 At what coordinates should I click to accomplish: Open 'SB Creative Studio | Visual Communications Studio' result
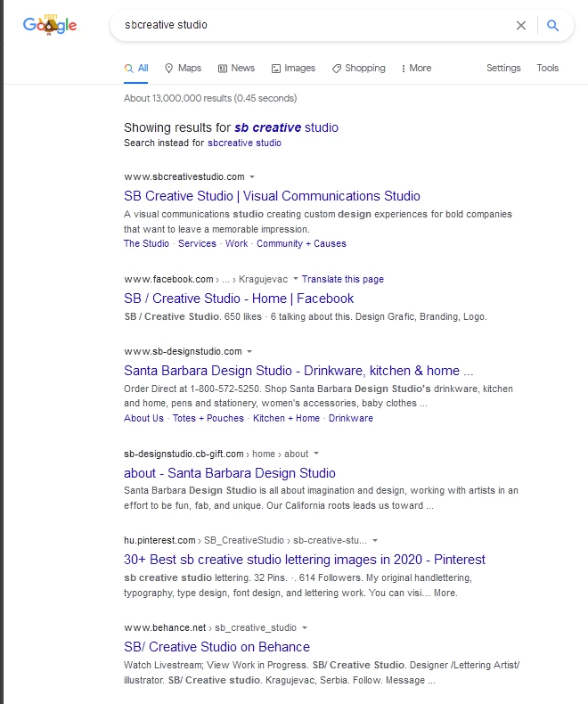click(x=272, y=196)
